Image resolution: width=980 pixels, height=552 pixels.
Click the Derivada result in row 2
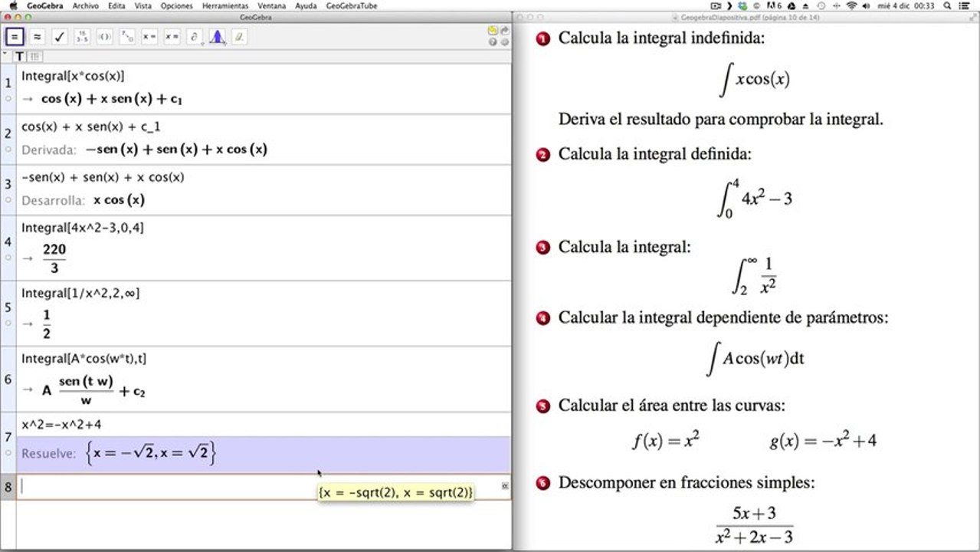[x=176, y=149]
